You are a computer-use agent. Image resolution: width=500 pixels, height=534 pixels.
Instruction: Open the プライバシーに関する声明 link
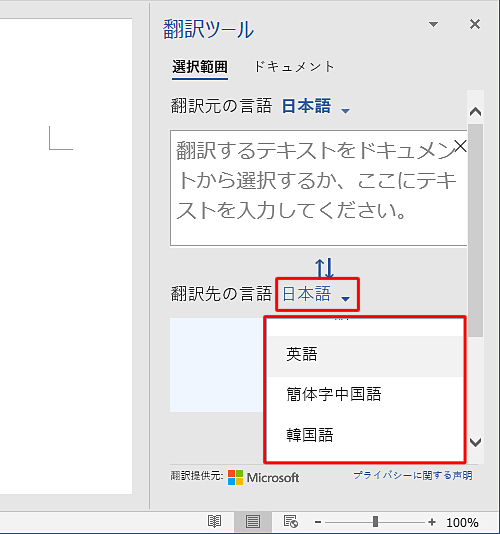pos(412,475)
